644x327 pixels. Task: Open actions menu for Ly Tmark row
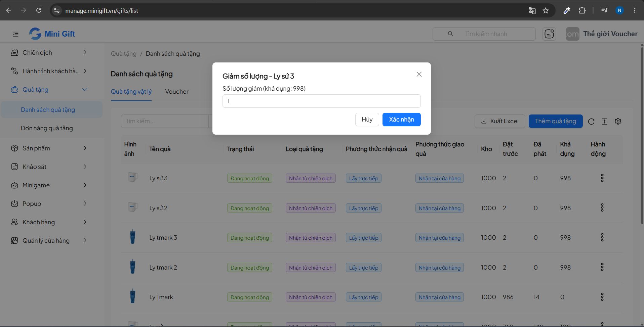point(602,297)
